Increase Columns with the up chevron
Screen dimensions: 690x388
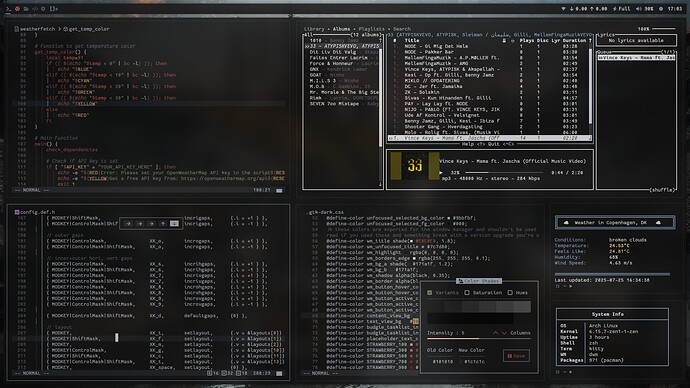coord(495,333)
